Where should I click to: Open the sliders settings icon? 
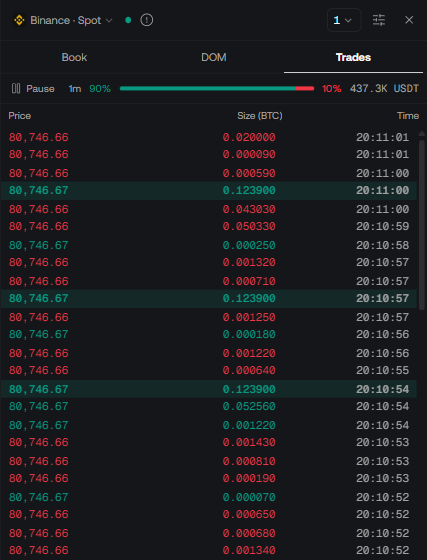[x=379, y=20]
